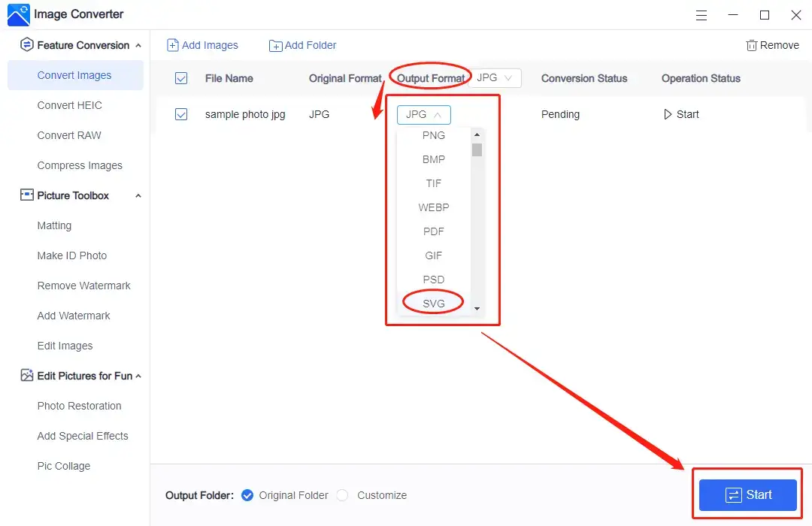This screenshot has width=812, height=526.
Task: Choose SVG from the format list
Action: (433, 304)
